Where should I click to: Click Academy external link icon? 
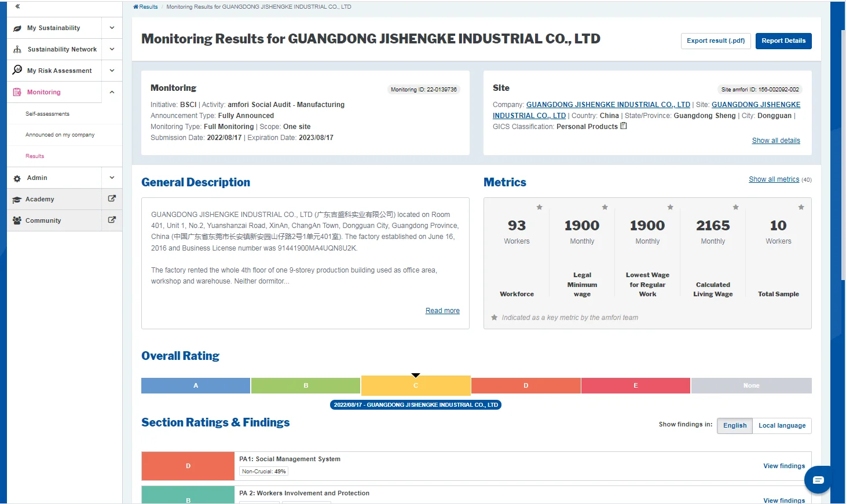(112, 198)
